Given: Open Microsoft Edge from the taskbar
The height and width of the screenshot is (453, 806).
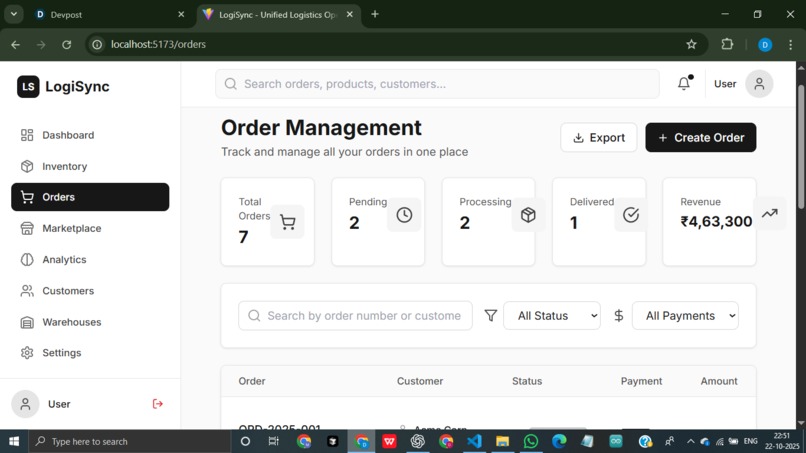Looking at the screenshot, I should 559,441.
